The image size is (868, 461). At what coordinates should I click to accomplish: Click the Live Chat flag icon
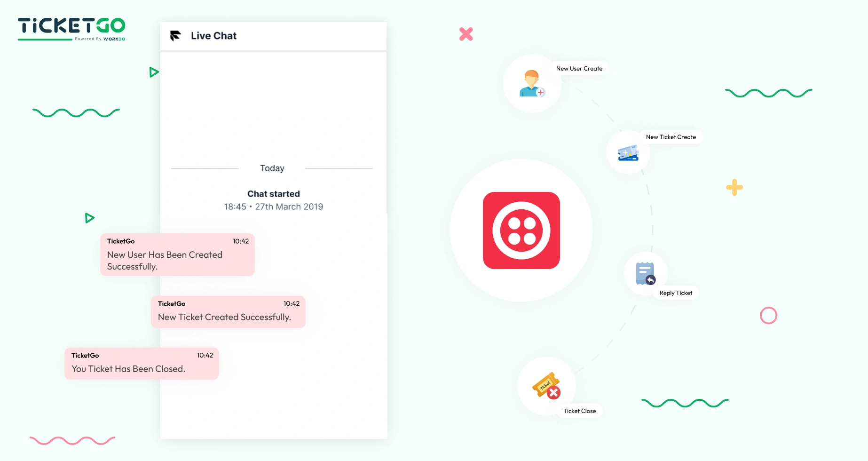174,36
